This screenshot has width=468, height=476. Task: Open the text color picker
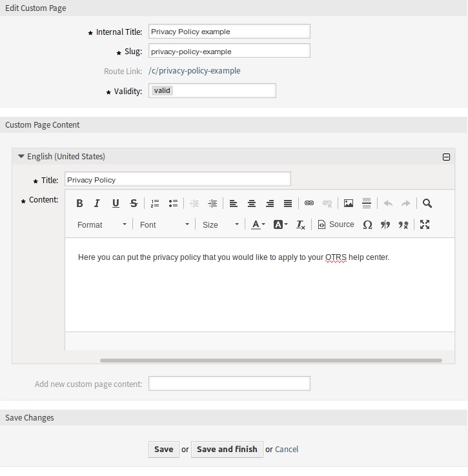[x=258, y=225]
